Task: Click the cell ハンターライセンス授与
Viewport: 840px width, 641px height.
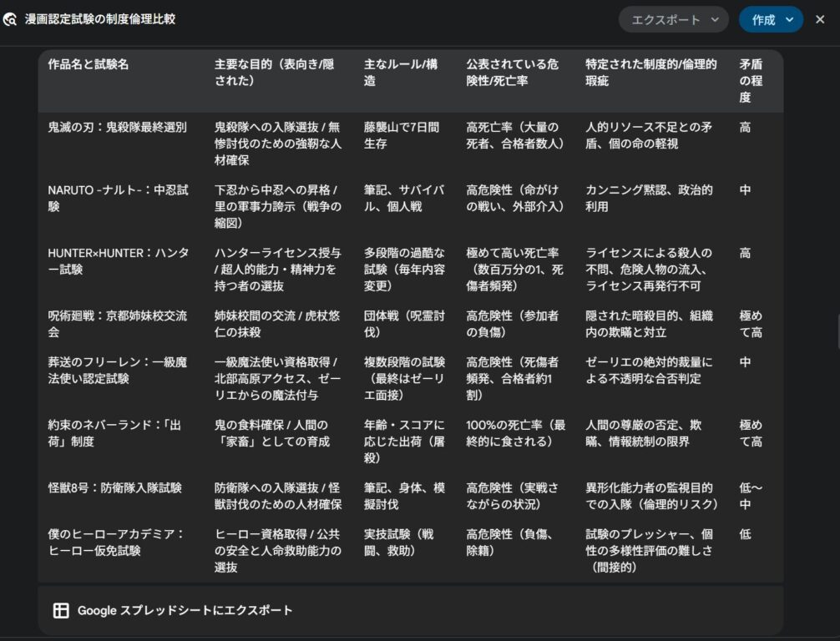Action: coord(277,269)
